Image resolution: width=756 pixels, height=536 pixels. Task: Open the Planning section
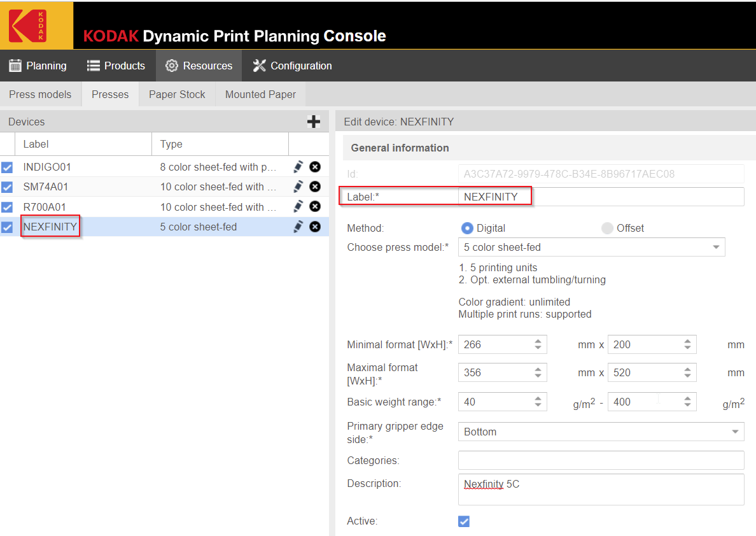38,66
